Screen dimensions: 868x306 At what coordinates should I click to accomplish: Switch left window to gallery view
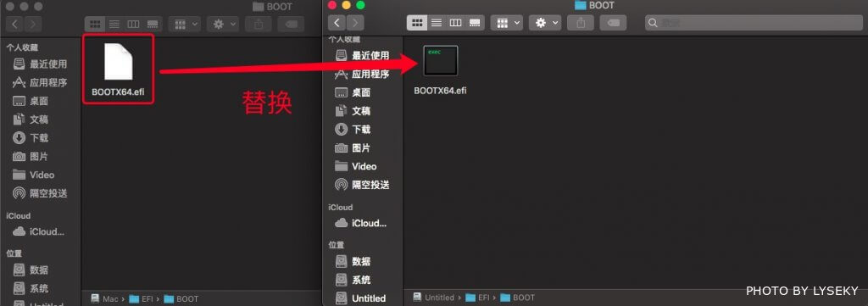click(x=153, y=24)
